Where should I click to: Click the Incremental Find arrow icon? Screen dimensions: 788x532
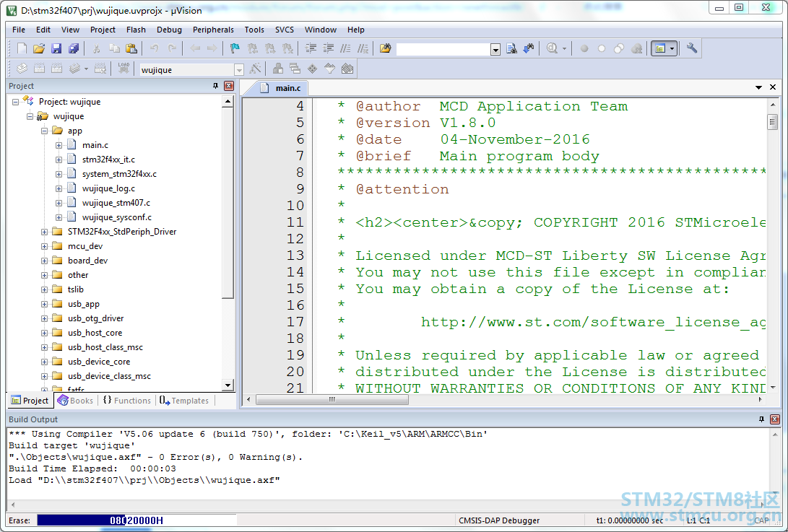(529, 49)
